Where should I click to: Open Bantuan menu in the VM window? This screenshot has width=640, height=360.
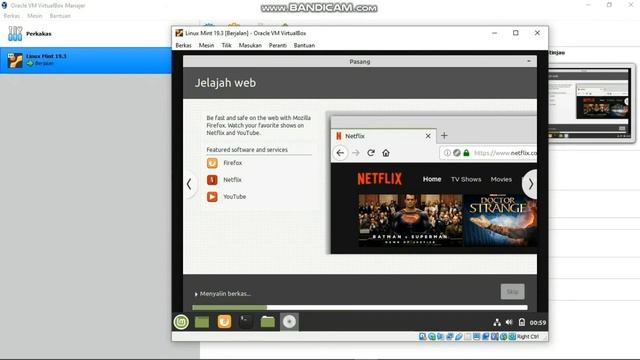pyautogui.click(x=304, y=45)
